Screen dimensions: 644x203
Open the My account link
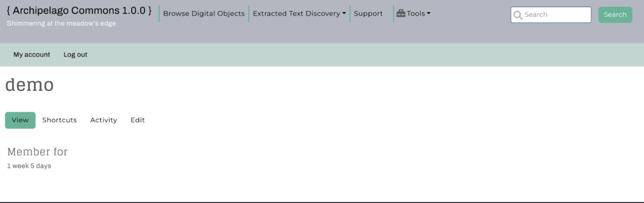click(x=32, y=54)
